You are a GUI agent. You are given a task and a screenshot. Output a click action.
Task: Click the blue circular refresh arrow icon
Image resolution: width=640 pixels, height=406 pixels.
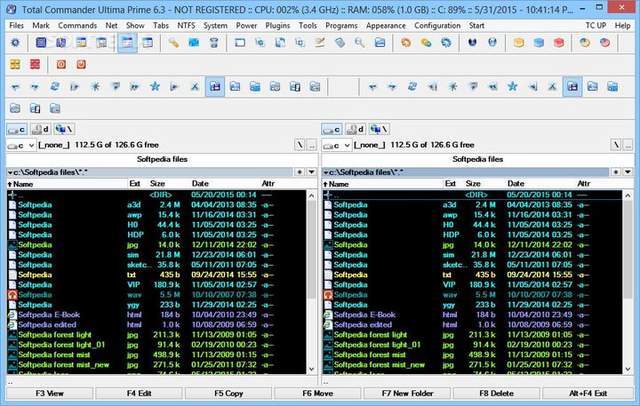(x=446, y=42)
